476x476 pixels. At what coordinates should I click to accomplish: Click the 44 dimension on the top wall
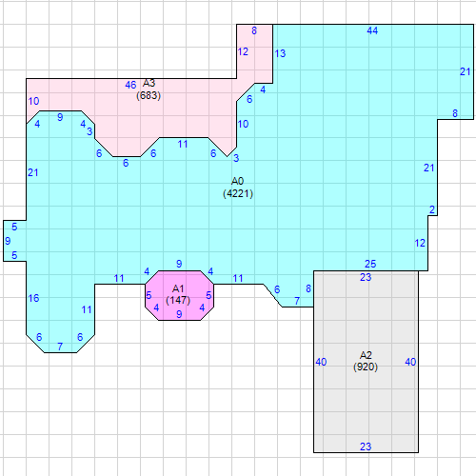coord(372,30)
